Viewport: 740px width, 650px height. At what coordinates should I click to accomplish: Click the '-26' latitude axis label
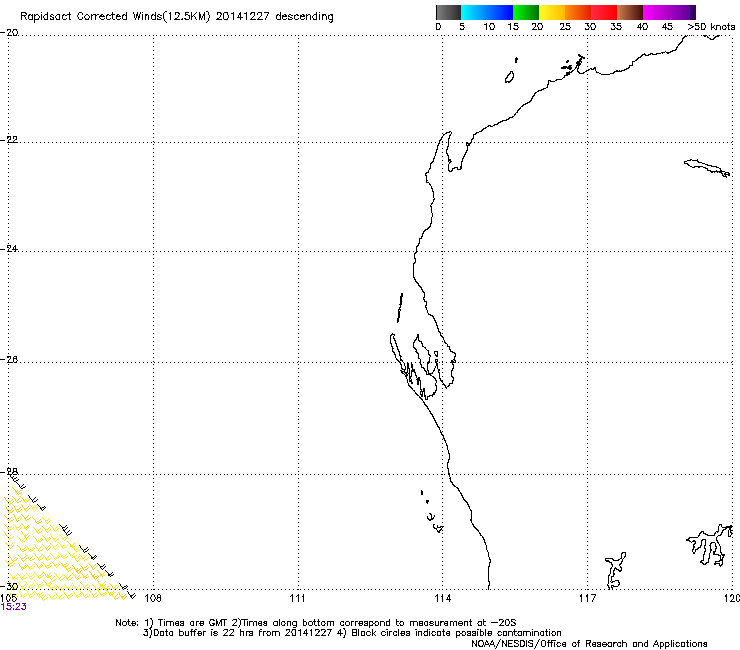pos(9,360)
